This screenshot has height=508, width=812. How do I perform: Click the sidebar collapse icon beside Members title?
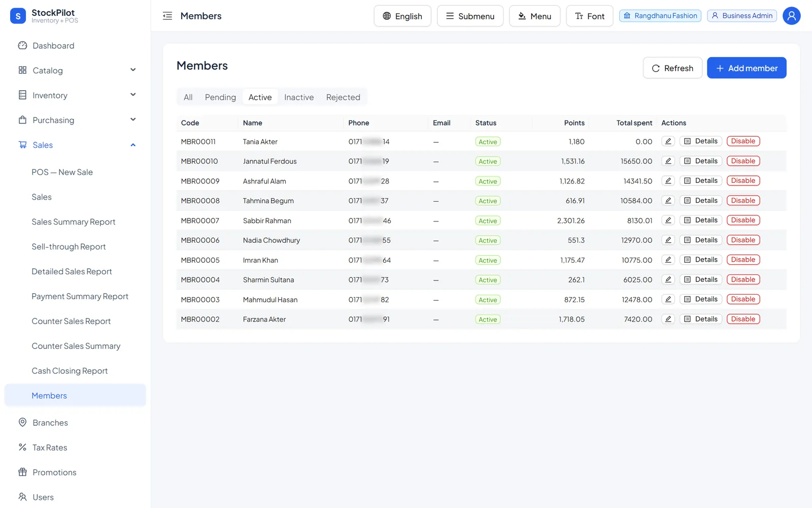point(167,16)
